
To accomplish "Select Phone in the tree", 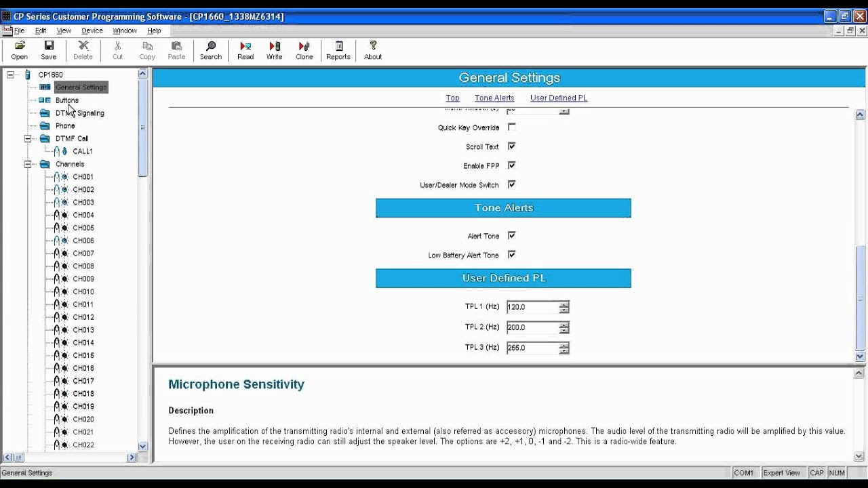I will (x=65, y=126).
